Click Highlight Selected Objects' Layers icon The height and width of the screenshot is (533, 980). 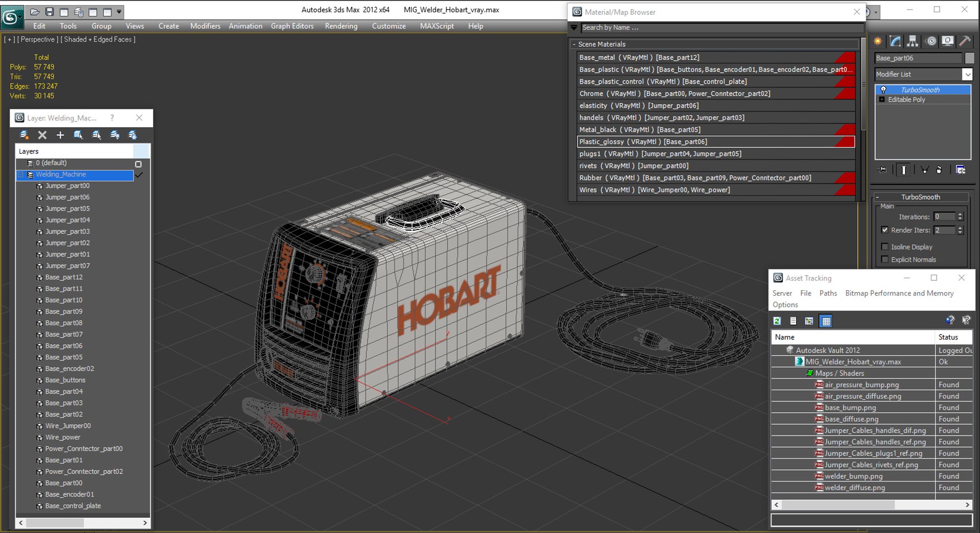[96, 135]
